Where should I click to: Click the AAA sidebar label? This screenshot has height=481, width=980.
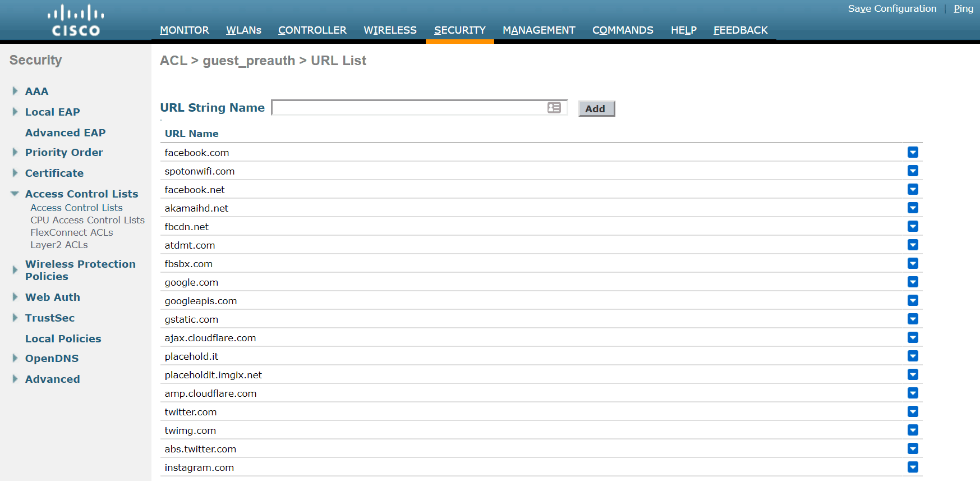tap(36, 91)
